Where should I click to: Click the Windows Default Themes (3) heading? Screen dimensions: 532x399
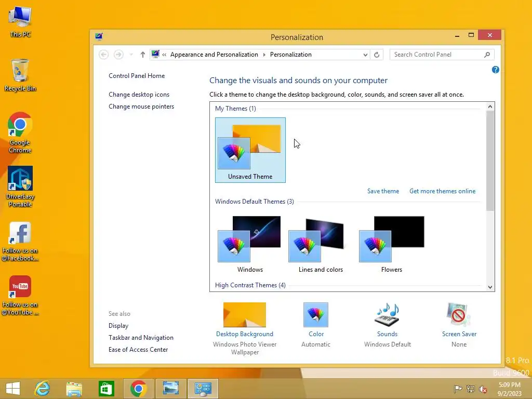[x=255, y=202]
